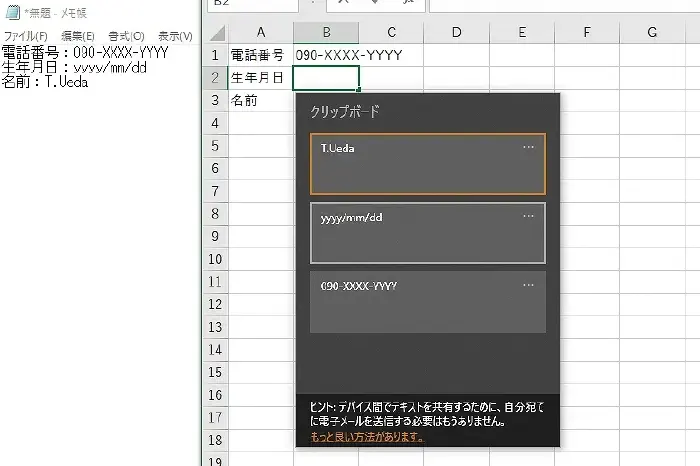Click cell B1 with 090-XXXX-YYYY
Image resolution: width=700 pixels, height=466 pixels.
(x=326, y=55)
